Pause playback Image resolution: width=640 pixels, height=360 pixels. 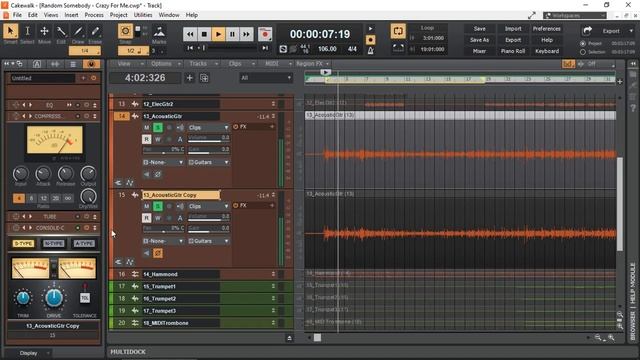(232, 34)
